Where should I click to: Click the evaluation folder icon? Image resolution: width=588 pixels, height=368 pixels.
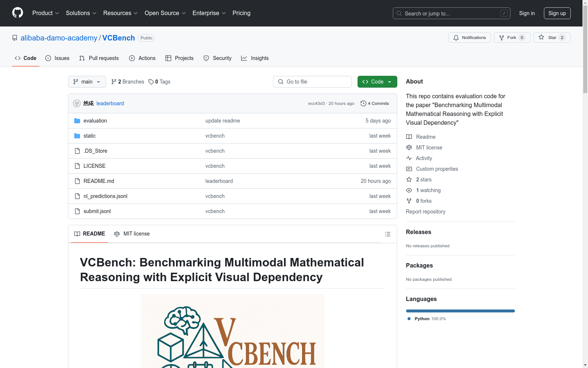[x=77, y=121]
